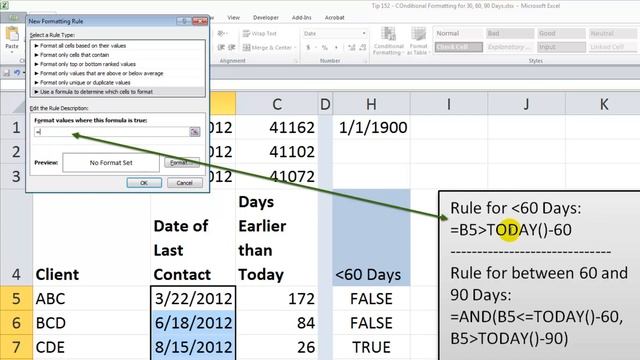Click the Increase Decimal icon
Viewport: 640px width, 360px height.
click(x=351, y=47)
